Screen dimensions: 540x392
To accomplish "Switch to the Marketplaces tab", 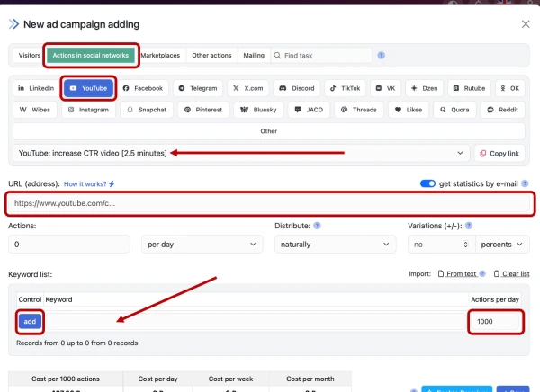I will pyautogui.click(x=160, y=56).
